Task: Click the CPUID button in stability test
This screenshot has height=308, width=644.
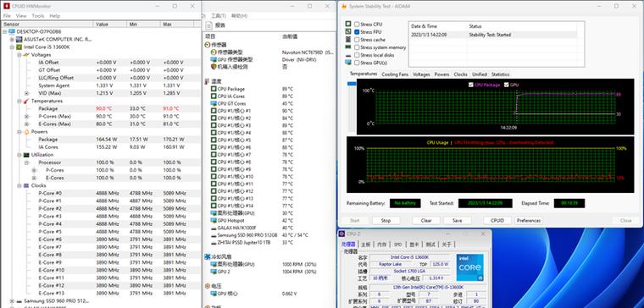Action: tap(497, 221)
